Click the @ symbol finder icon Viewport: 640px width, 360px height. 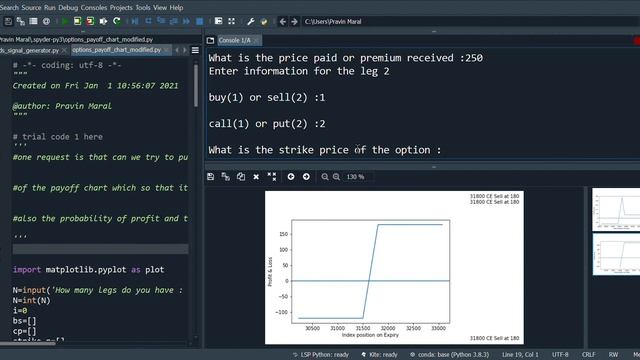coord(46,21)
